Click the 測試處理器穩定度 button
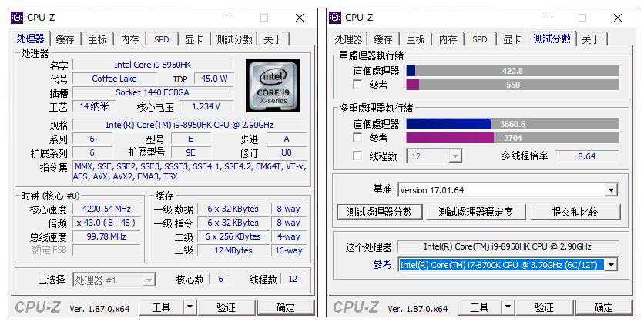644x325 pixels. (475, 212)
